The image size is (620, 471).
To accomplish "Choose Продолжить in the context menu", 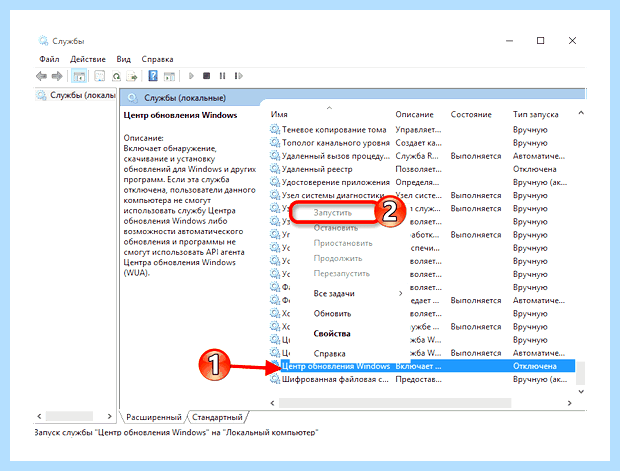I will [338, 259].
